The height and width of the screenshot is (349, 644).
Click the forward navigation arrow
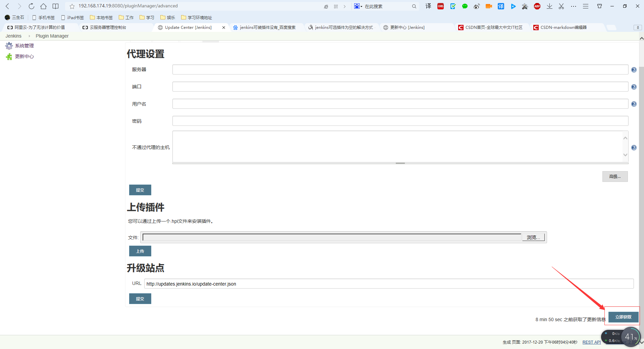[x=19, y=6]
